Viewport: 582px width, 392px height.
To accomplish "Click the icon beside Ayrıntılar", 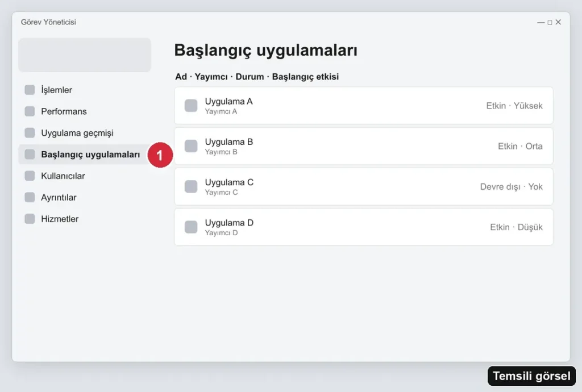I will [x=30, y=197].
